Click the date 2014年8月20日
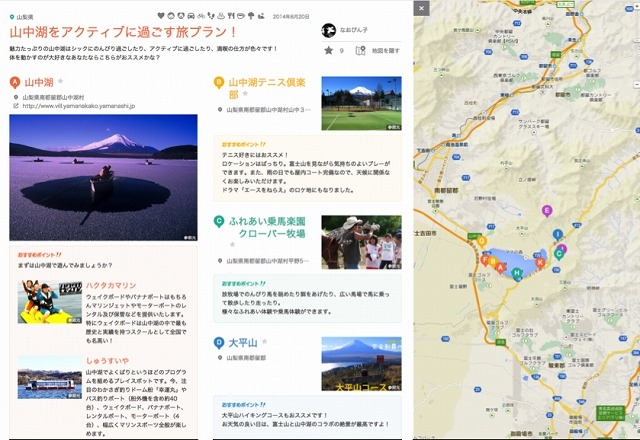The width and height of the screenshot is (640, 440). [x=291, y=17]
